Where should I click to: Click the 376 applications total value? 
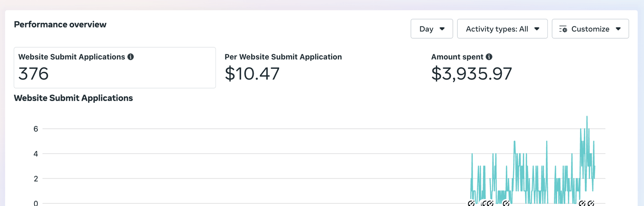pos(33,74)
